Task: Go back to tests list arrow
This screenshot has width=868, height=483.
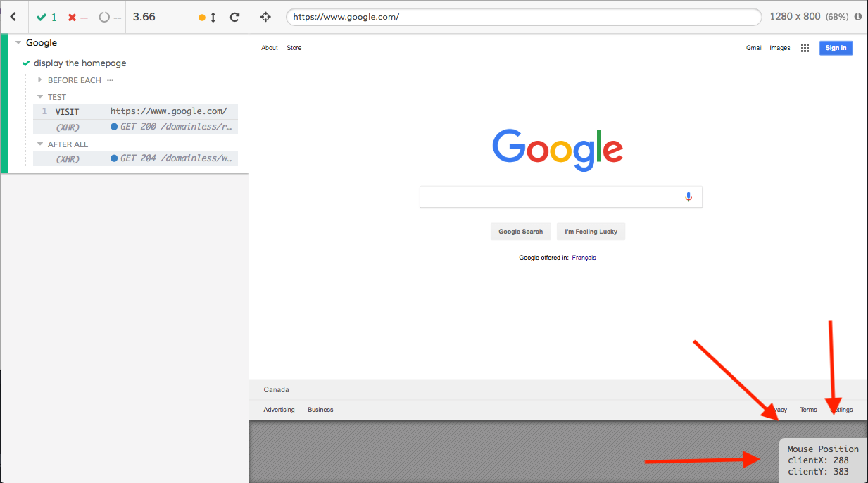Action: pos(13,16)
